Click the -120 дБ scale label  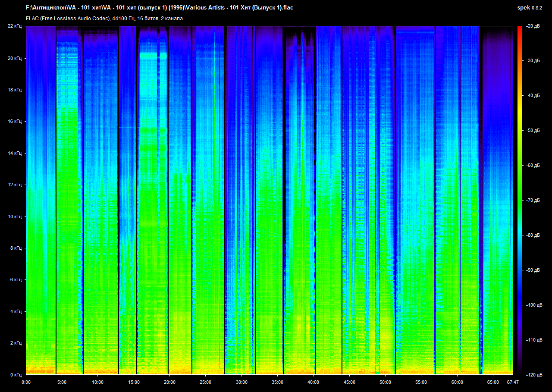tap(533, 375)
